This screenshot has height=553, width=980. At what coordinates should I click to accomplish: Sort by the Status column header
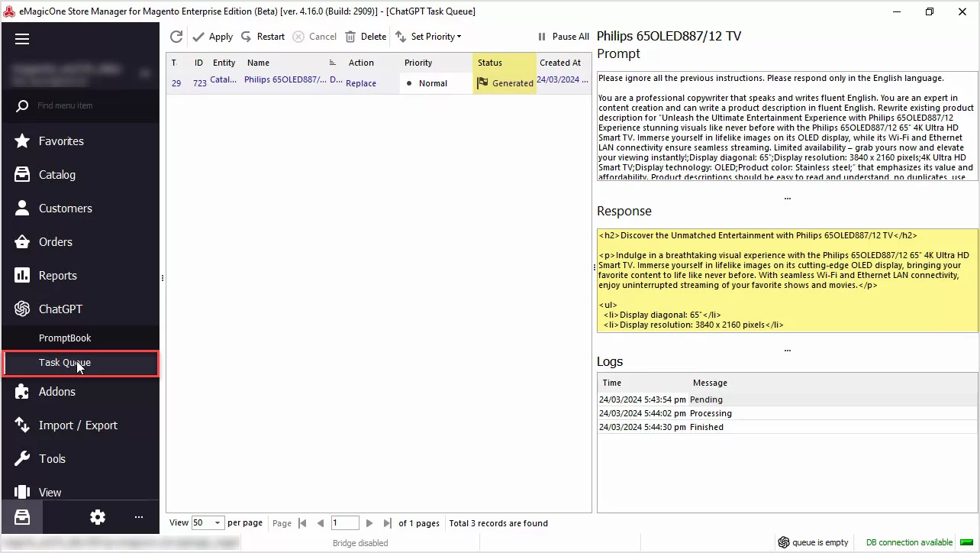(x=505, y=63)
